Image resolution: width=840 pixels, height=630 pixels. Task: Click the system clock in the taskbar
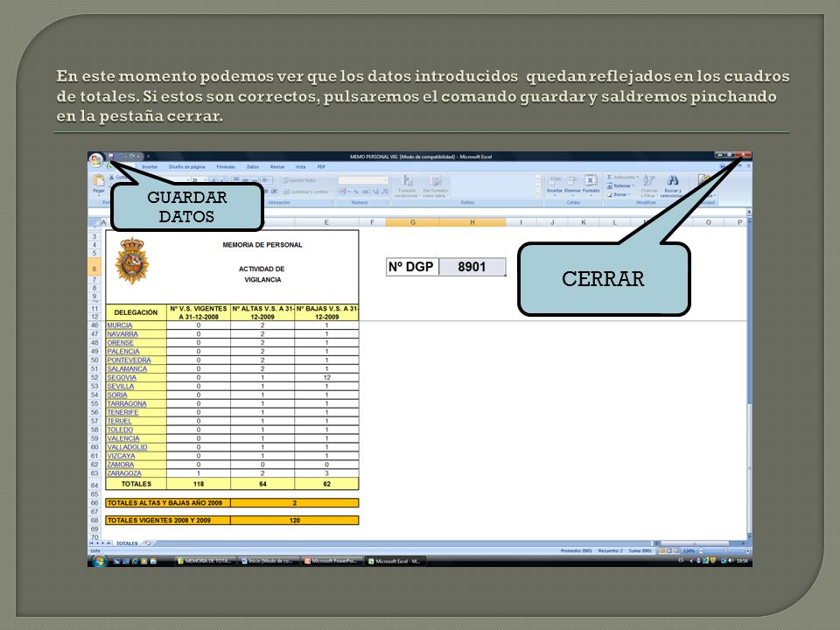[742, 562]
